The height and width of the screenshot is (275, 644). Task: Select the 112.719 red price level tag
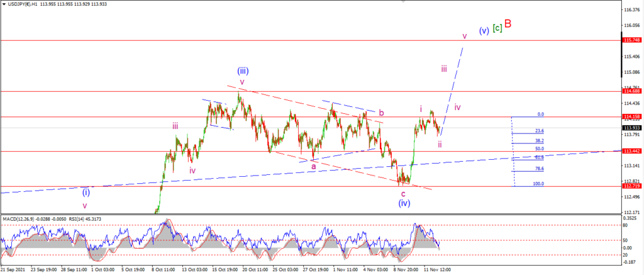point(630,186)
